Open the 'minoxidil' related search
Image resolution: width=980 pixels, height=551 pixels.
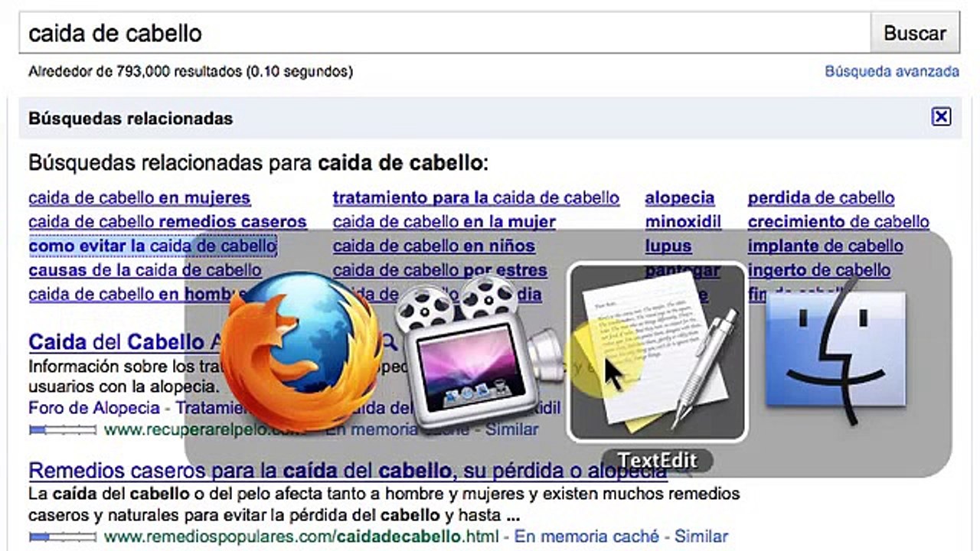tap(683, 222)
